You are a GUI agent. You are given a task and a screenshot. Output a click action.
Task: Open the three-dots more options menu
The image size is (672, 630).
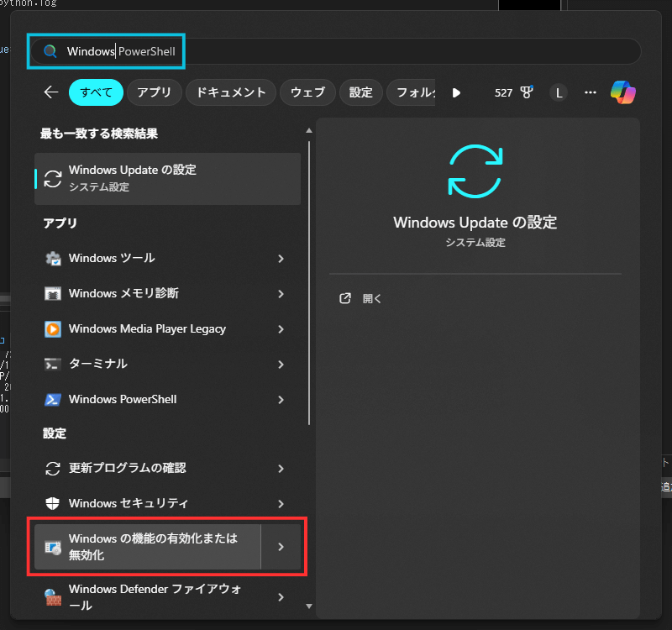point(591,92)
